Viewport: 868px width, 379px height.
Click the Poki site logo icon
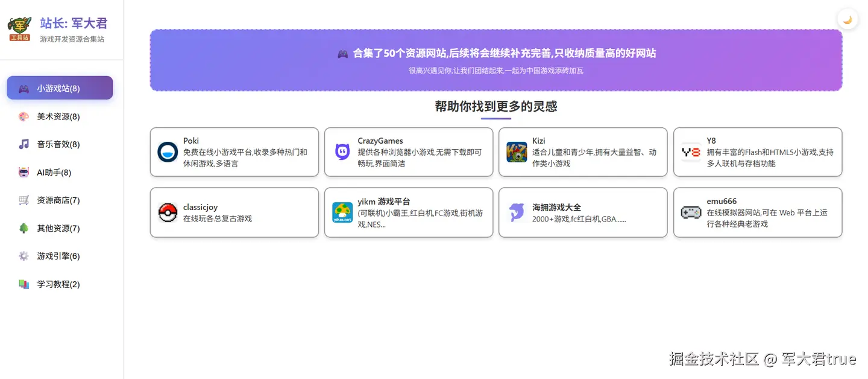point(168,152)
